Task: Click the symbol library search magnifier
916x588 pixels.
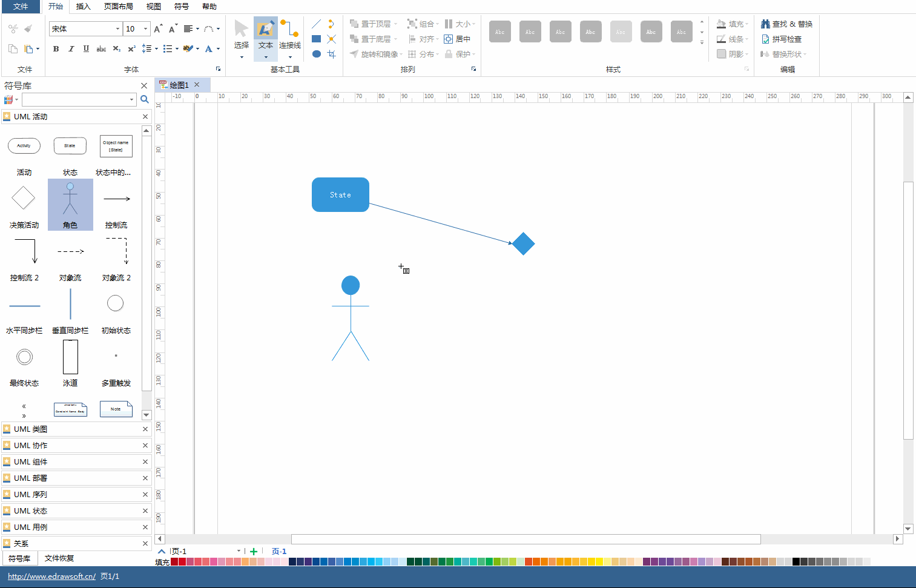Action: click(145, 99)
